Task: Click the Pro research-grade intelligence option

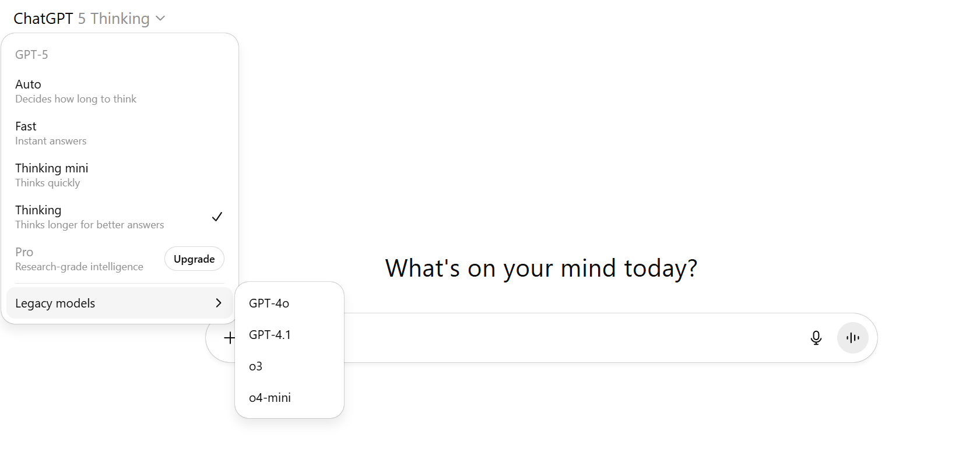Action: tap(79, 259)
